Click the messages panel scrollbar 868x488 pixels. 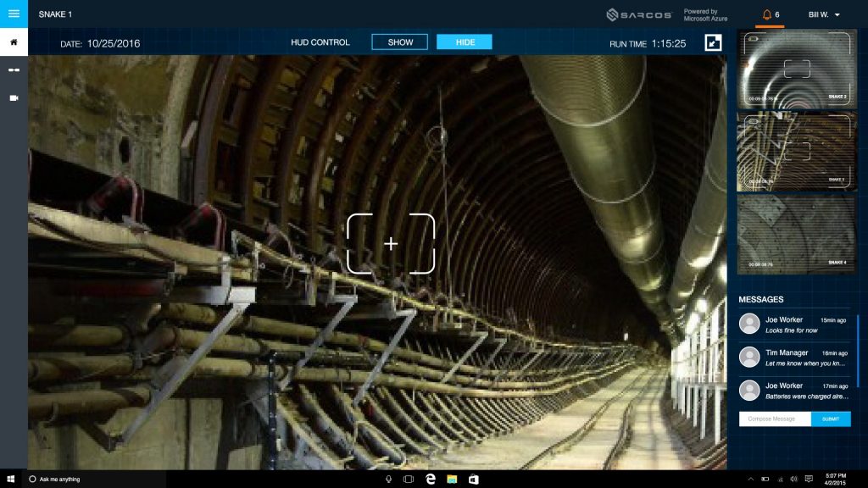pos(858,347)
